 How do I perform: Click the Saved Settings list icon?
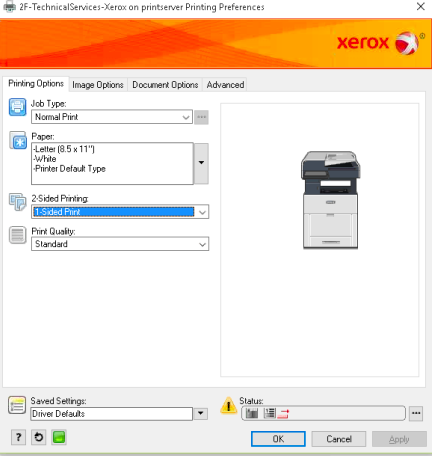click(x=17, y=405)
